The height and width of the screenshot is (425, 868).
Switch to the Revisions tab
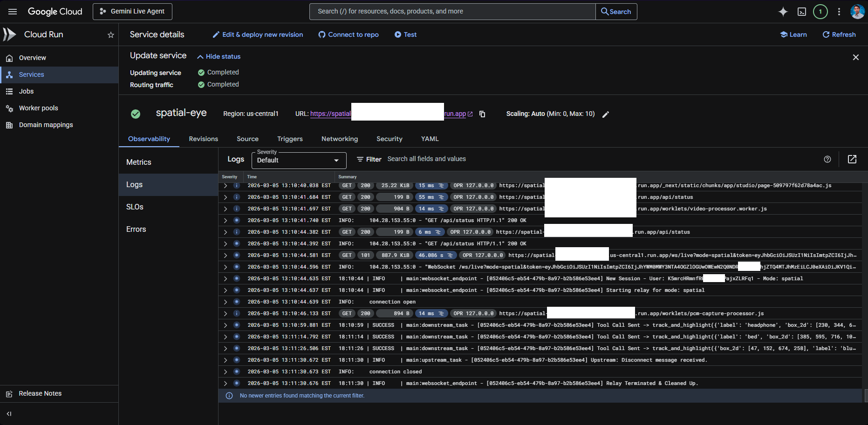[x=204, y=139]
